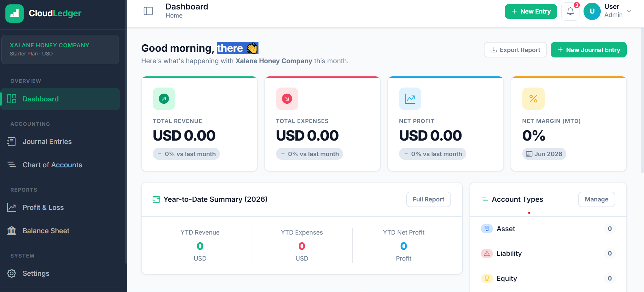Click the Account Types list icon

(x=485, y=199)
